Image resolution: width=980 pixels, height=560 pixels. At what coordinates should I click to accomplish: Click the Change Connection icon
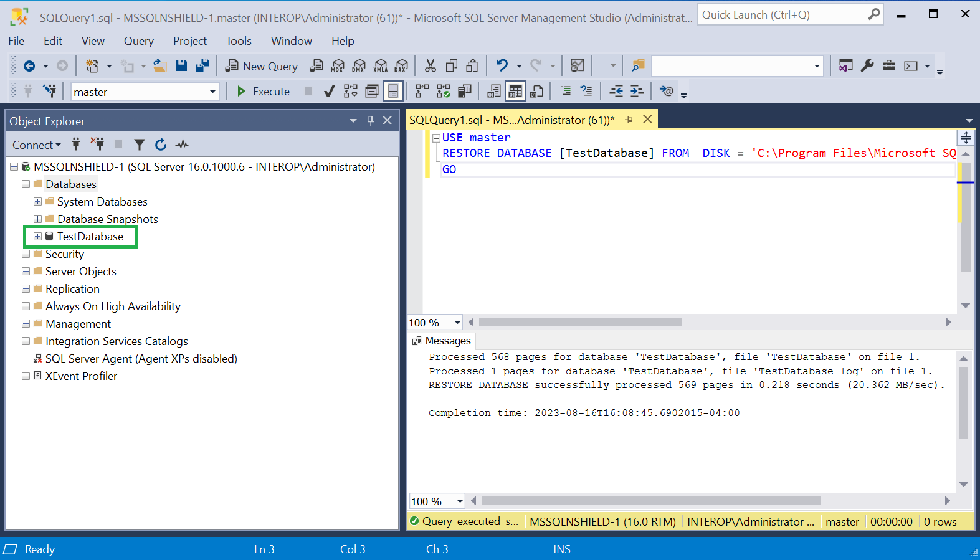tap(49, 92)
